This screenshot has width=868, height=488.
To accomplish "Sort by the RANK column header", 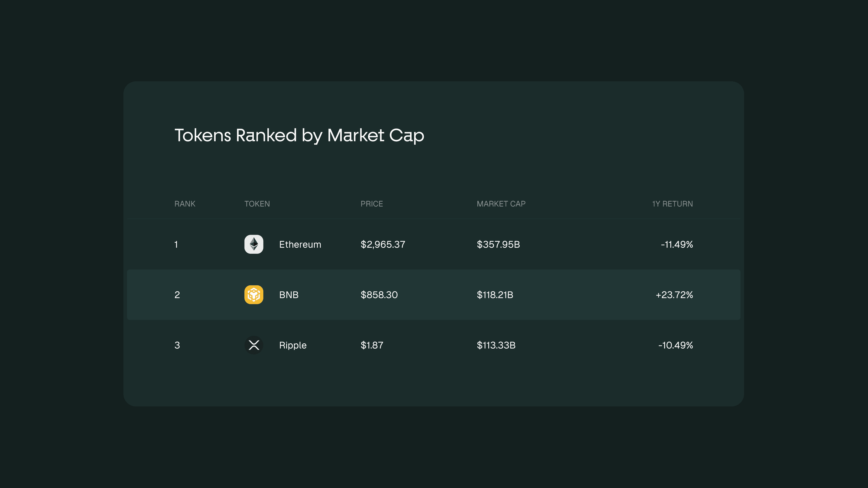I will tap(185, 204).
